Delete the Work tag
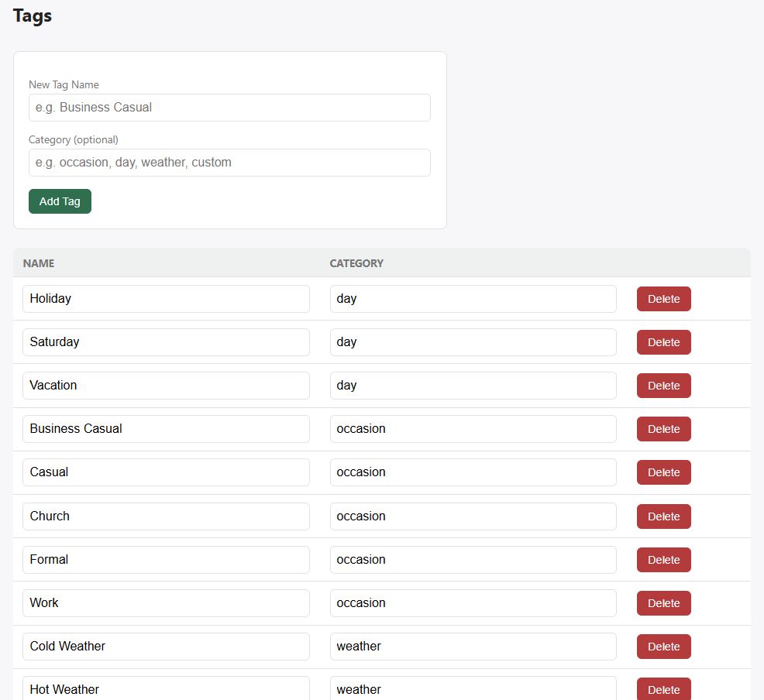 point(663,603)
